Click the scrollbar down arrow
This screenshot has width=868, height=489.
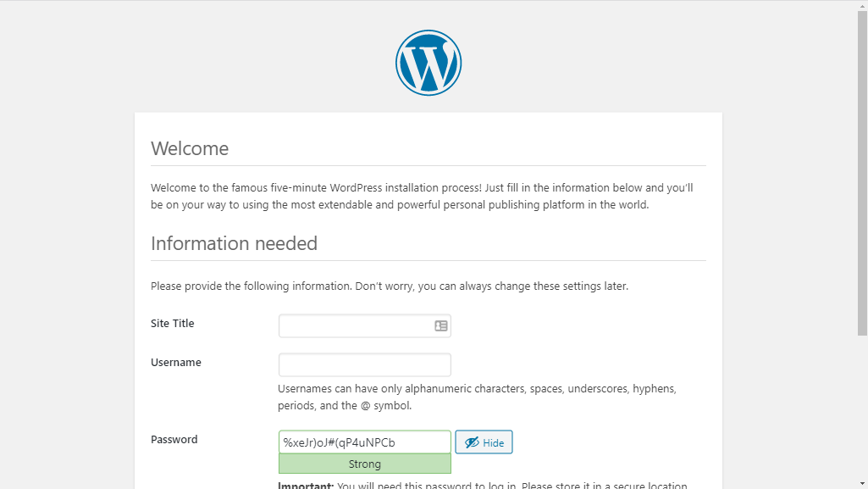862,483
